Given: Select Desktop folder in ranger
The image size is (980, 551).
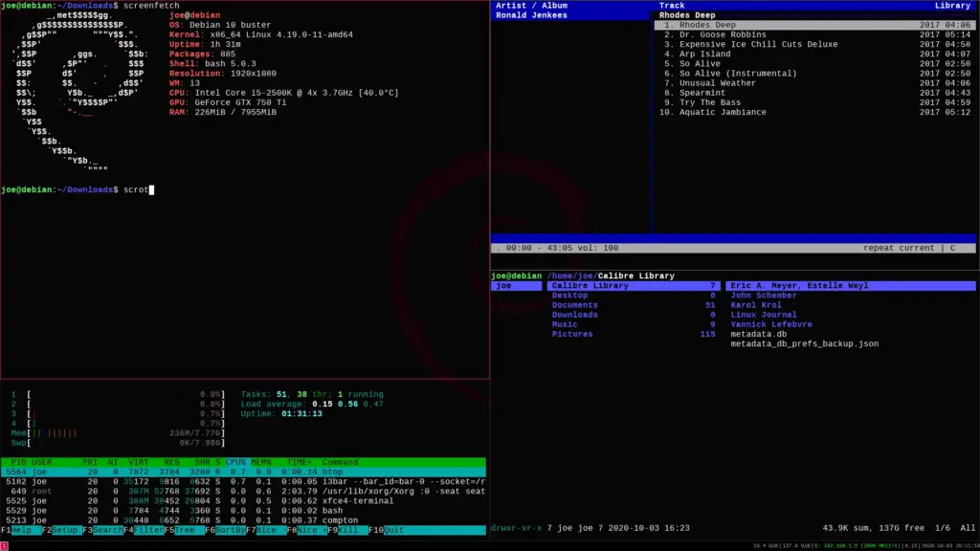Looking at the screenshot, I should [x=634, y=296].
